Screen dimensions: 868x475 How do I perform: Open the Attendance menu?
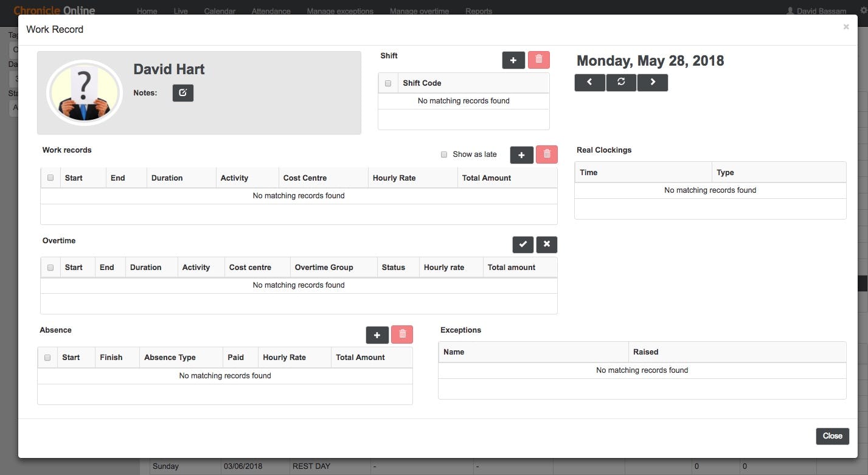tap(270, 10)
